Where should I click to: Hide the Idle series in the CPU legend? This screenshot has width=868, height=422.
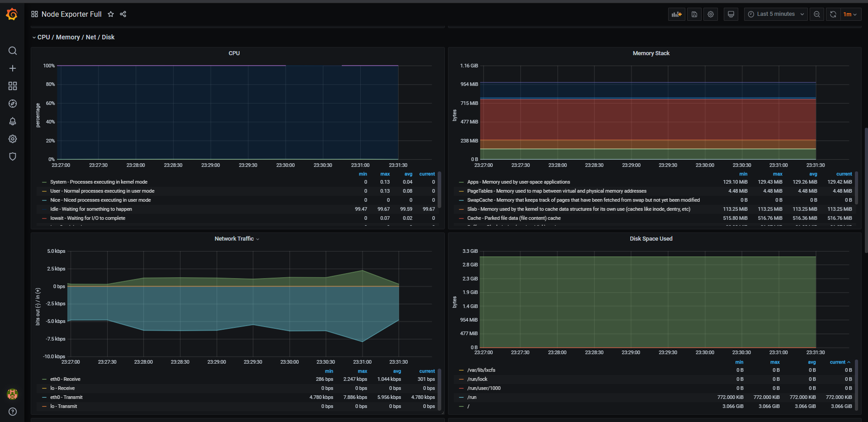click(x=91, y=209)
